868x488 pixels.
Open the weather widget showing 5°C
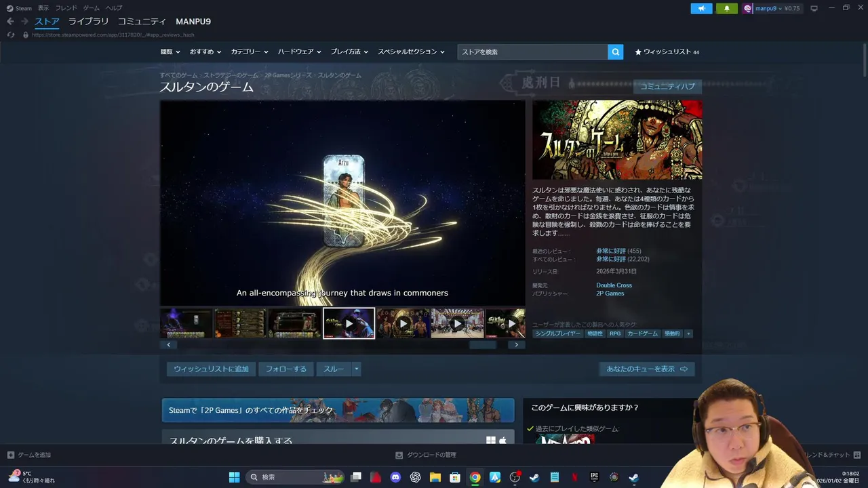tap(31, 477)
